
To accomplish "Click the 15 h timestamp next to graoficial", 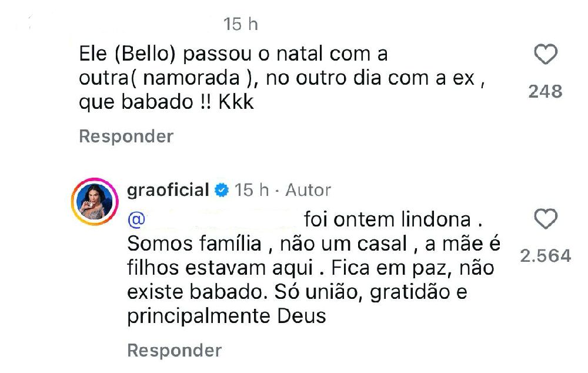I will tap(252, 191).
